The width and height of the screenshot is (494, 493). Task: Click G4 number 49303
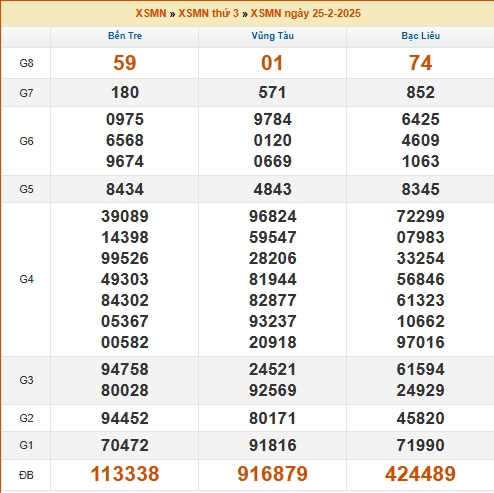(125, 279)
